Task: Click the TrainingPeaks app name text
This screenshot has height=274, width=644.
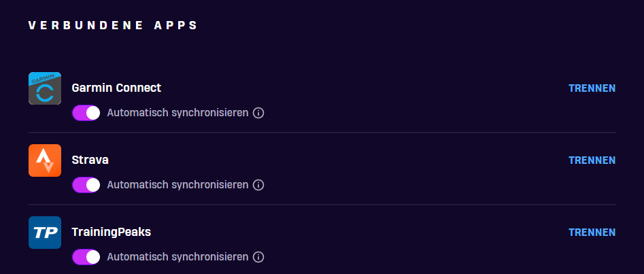Action: pos(112,232)
